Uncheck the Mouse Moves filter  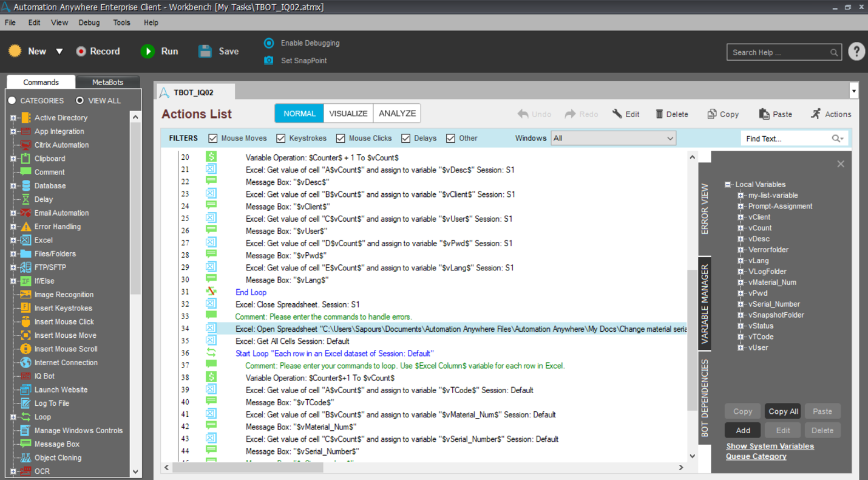[x=213, y=139]
